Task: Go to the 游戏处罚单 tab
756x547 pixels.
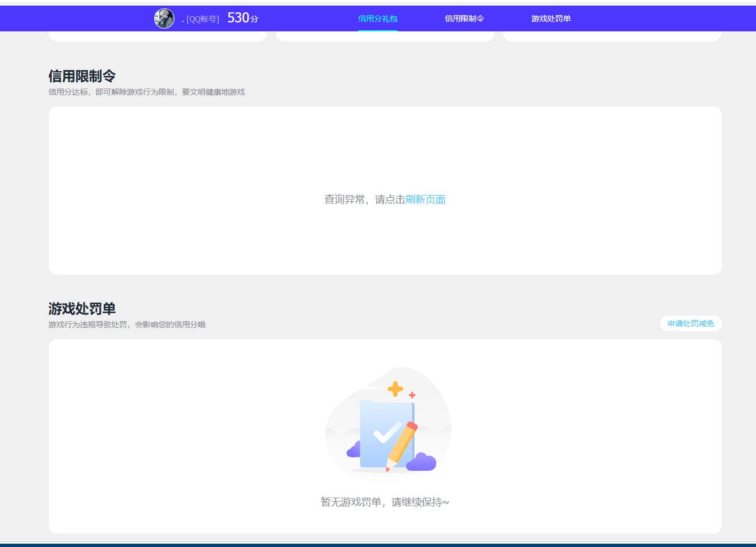Action: coord(551,18)
